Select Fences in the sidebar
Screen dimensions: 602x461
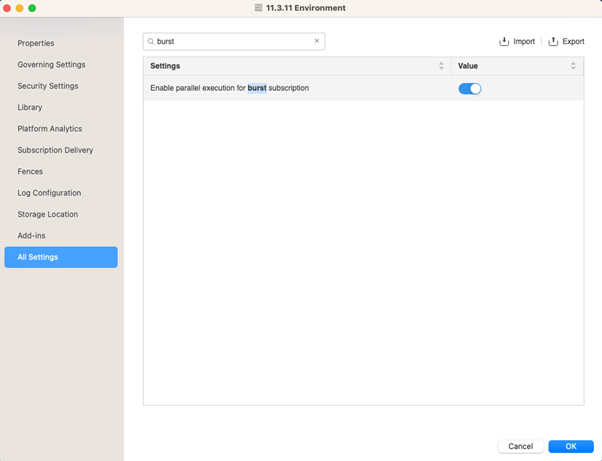coord(30,172)
